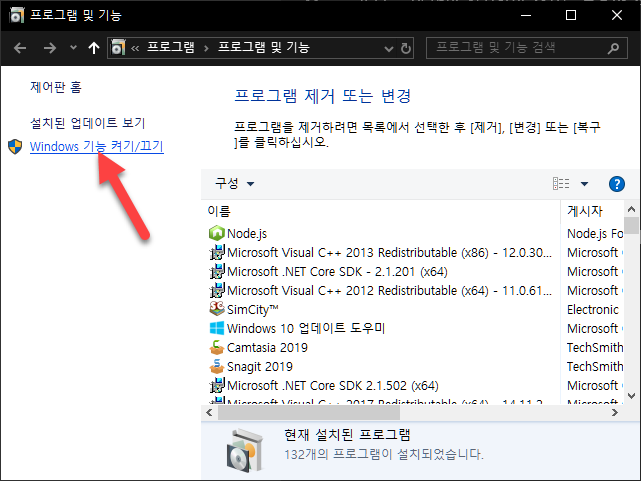Open the 구성 dropdown menu
This screenshot has height=481, width=641.
pos(234,183)
